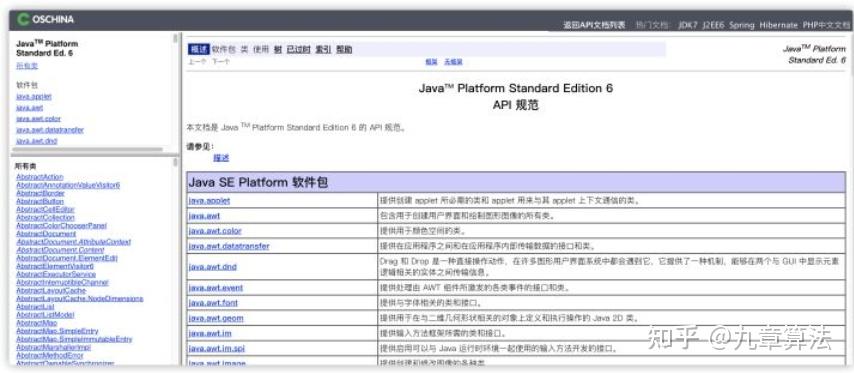Open the AbstractDocument.ElementEdit class link
This screenshot has height=373, width=854.
pos(66,258)
